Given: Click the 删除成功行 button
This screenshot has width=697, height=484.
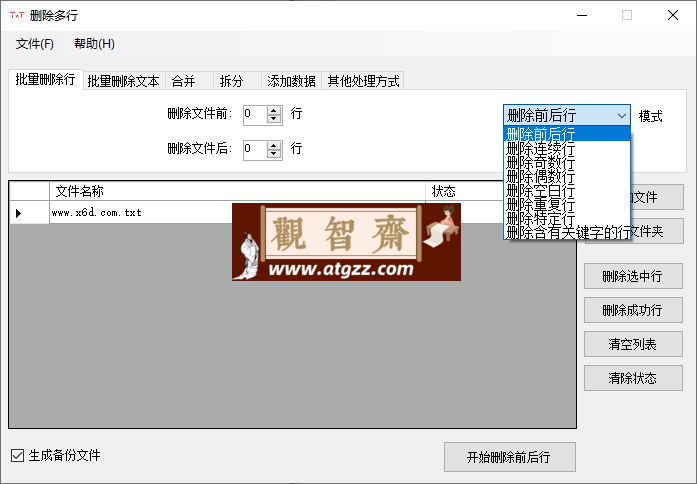Looking at the screenshot, I should [x=633, y=310].
